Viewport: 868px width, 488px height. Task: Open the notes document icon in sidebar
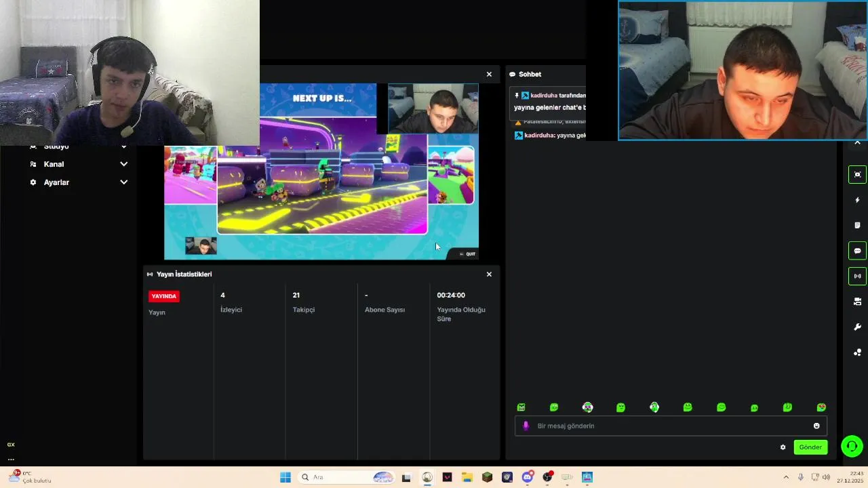pos(857,226)
